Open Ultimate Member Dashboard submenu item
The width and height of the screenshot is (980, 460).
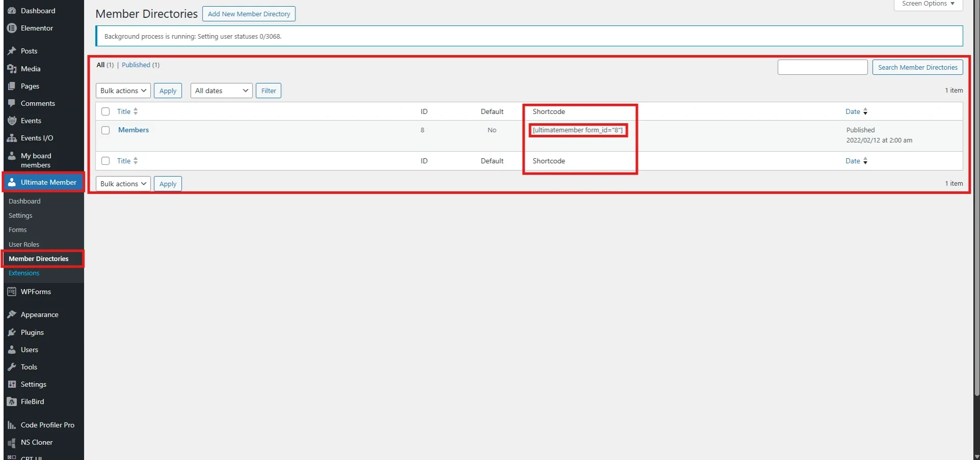pyautogui.click(x=24, y=201)
